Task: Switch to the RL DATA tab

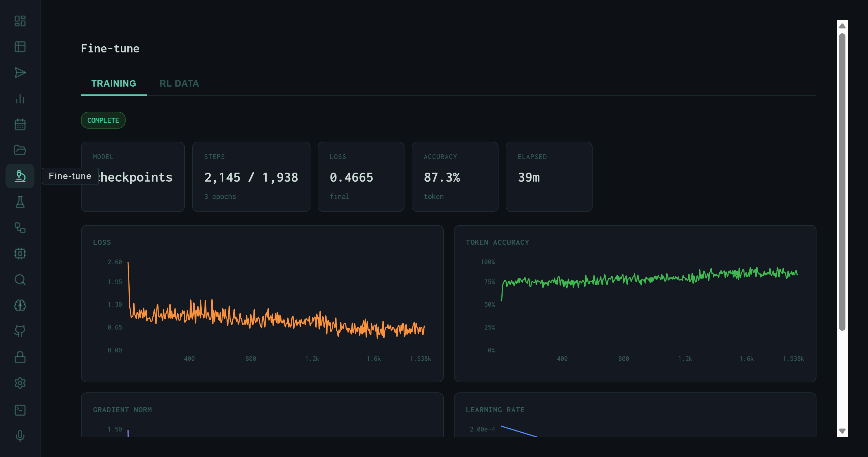Action: (179, 83)
